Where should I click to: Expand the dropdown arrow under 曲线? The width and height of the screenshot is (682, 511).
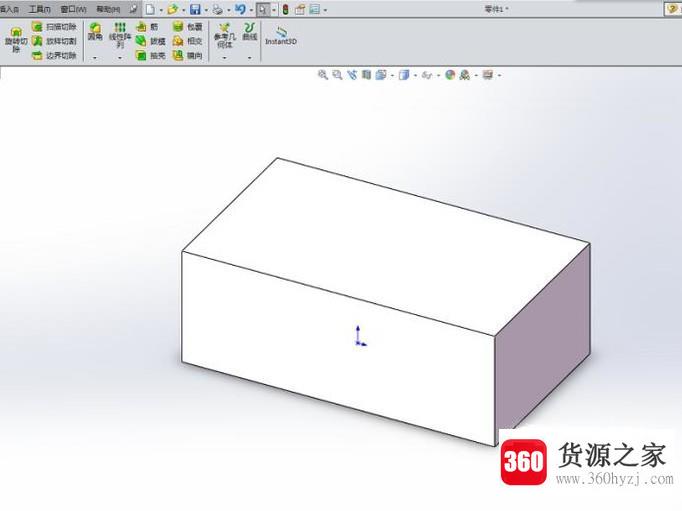[x=250, y=58]
